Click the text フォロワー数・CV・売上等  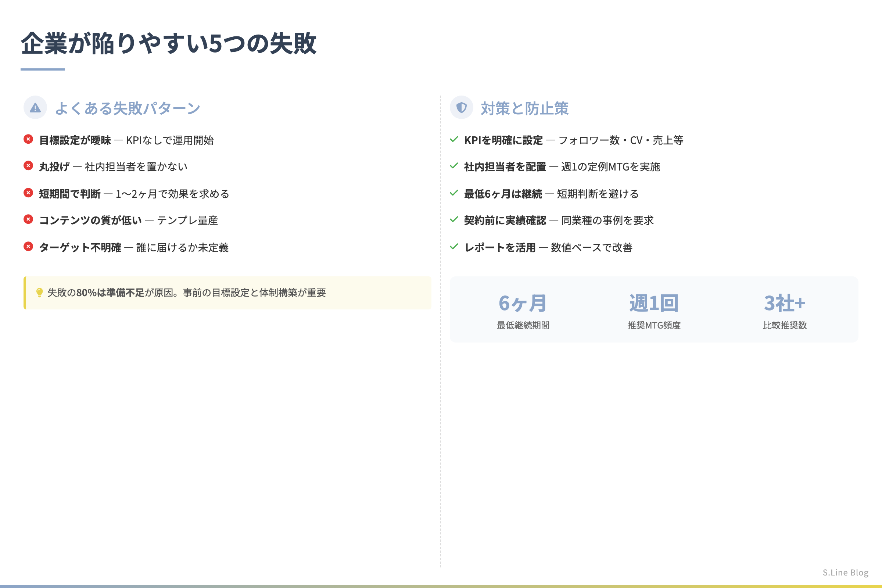tap(621, 140)
